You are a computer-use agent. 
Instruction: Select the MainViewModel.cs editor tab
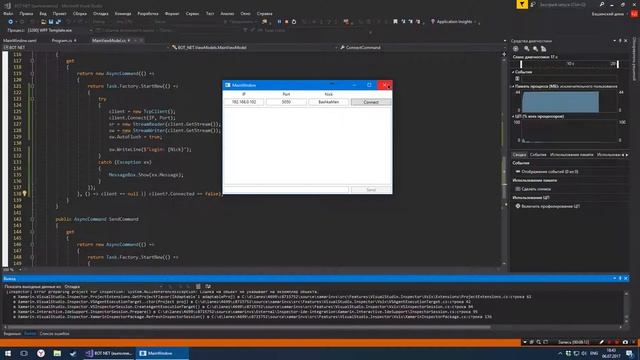click(109, 40)
